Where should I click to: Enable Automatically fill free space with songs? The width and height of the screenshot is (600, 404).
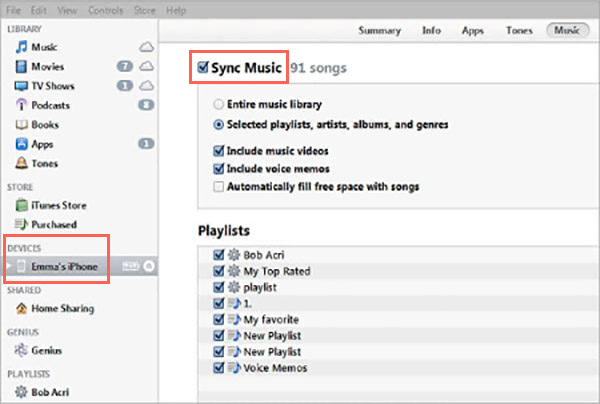pyautogui.click(x=218, y=187)
